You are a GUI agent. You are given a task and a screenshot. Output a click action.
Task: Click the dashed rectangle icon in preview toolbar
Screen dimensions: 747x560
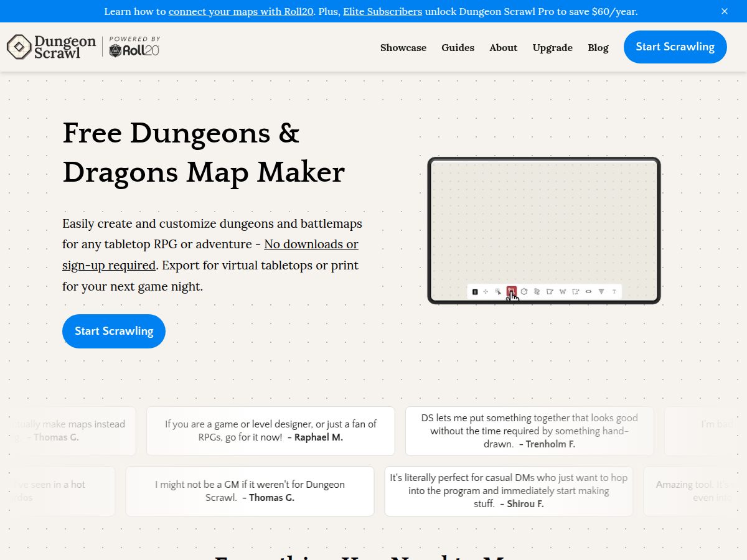(576, 291)
